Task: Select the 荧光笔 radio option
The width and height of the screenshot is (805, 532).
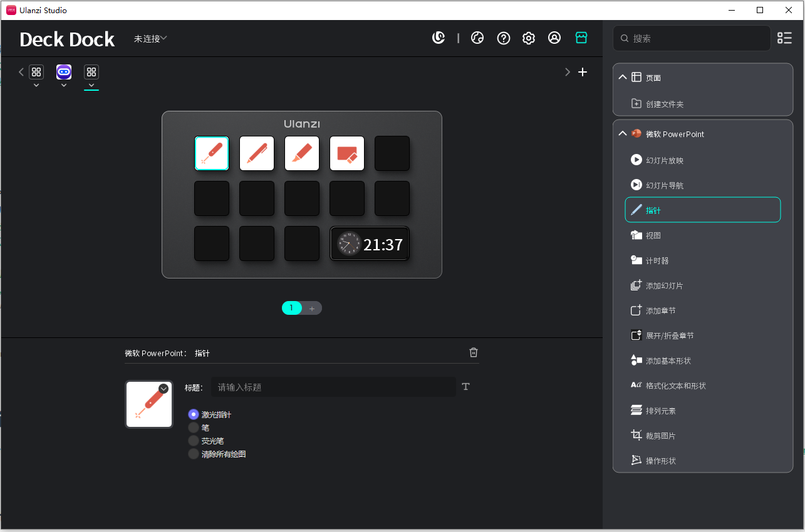Action: pyautogui.click(x=194, y=441)
